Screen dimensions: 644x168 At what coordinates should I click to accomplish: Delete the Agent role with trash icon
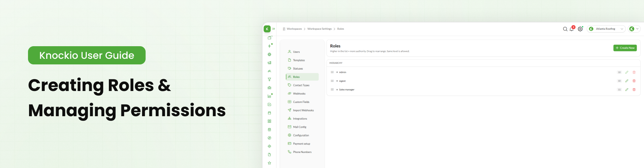[634, 81]
